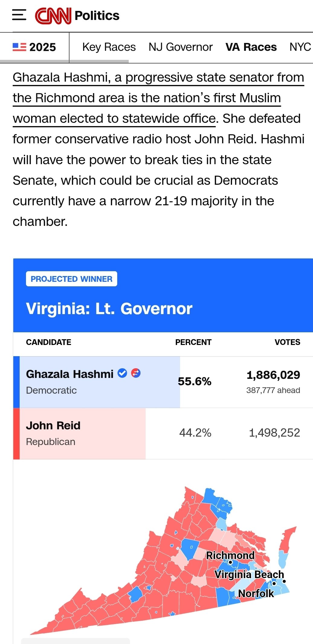Click the Virginia Beach map label
This screenshot has width=313, height=644.
(x=249, y=574)
